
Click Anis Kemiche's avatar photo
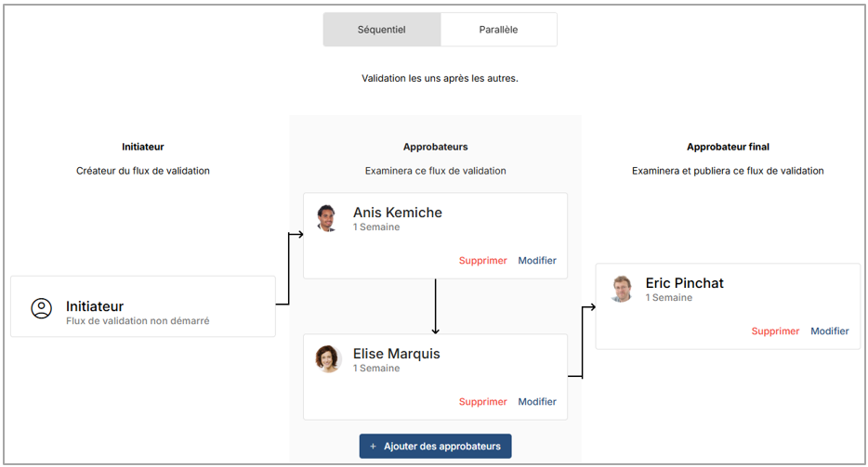click(x=327, y=217)
